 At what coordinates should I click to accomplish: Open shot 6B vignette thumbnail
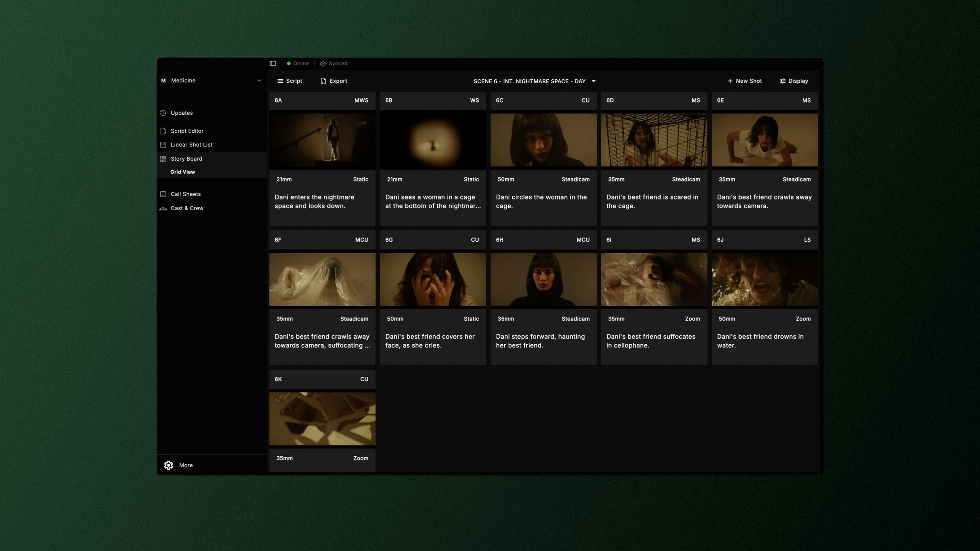point(433,140)
